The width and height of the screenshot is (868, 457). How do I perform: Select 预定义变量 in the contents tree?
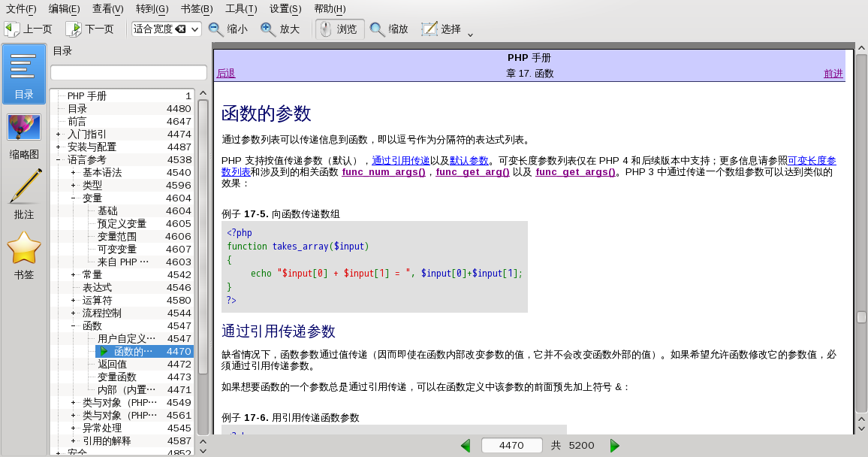coord(122,223)
